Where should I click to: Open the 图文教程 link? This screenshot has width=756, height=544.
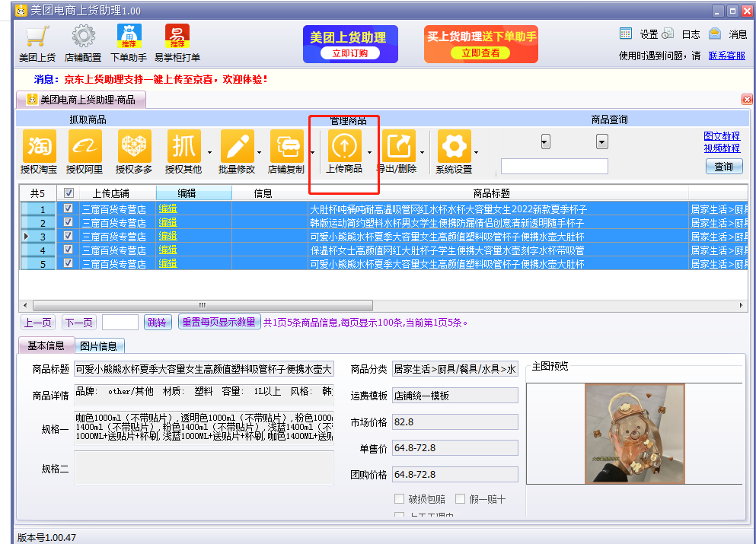click(x=722, y=136)
